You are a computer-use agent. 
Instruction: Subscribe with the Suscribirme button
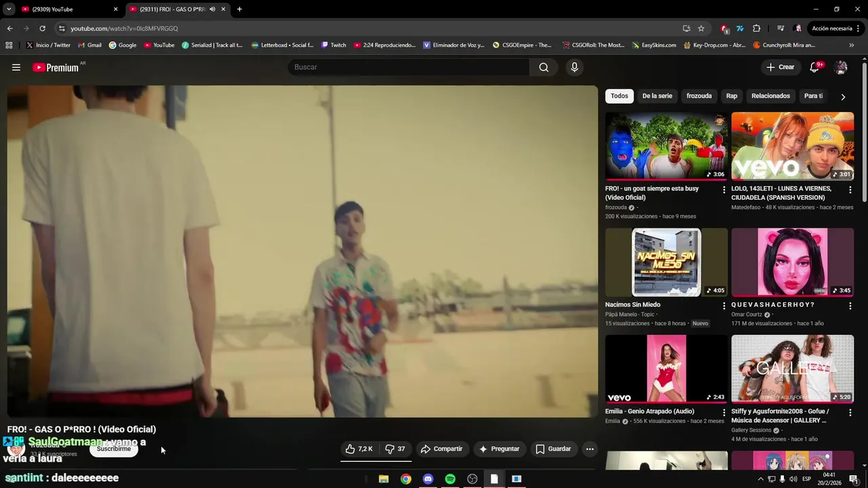coord(113,449)
